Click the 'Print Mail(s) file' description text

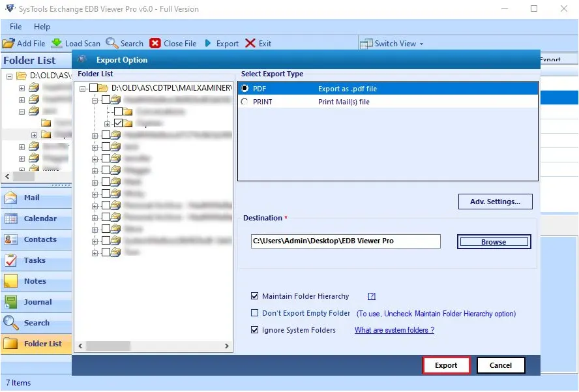(344, 102)
